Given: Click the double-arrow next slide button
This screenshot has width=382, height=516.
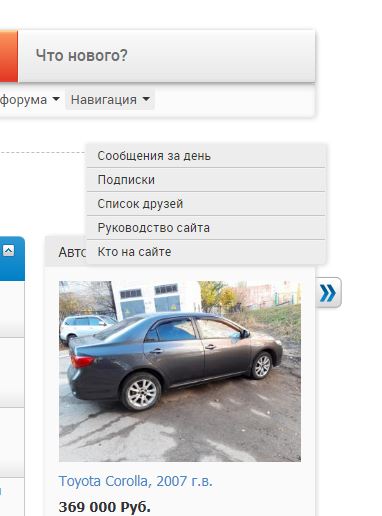Looking at the screenshot, I should (x=328, y=292).
